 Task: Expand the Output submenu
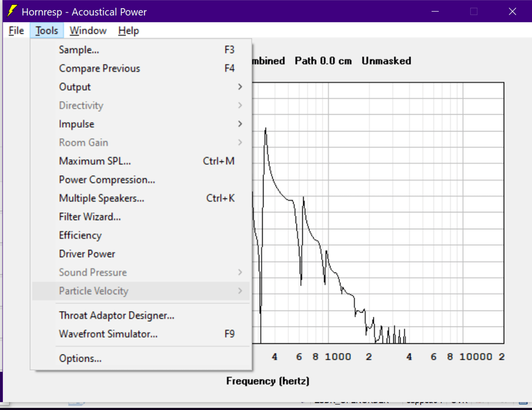click(141, 87)
